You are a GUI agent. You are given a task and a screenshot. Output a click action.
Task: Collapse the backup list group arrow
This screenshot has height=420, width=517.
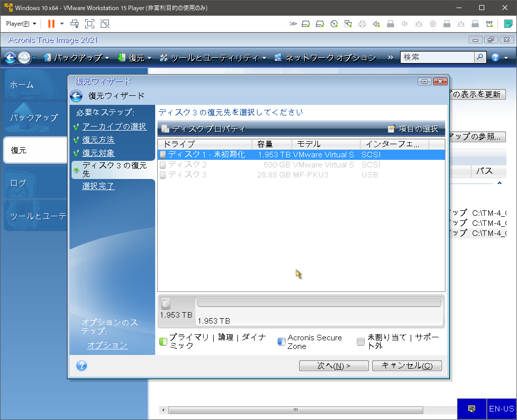pyautogui.click(x=499, y=183)
